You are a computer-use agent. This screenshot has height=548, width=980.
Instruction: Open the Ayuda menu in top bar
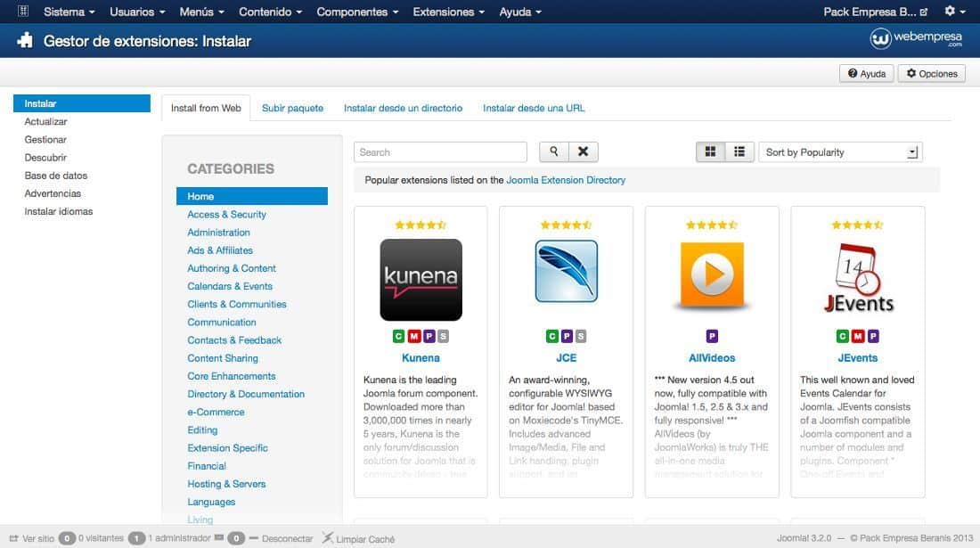(520, 12)
